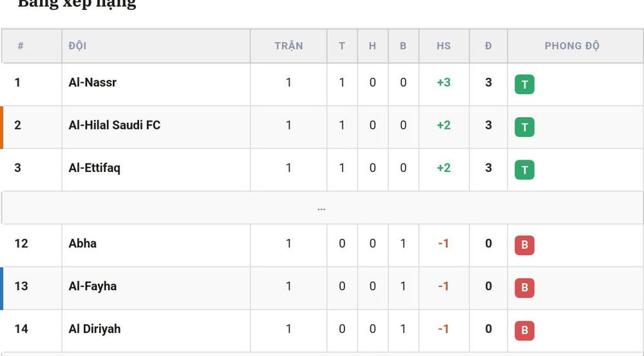The height and width of the screenshot is (356, 644).
Task: Open the Al Diriyah team link
Action: [x=95, y=329]
